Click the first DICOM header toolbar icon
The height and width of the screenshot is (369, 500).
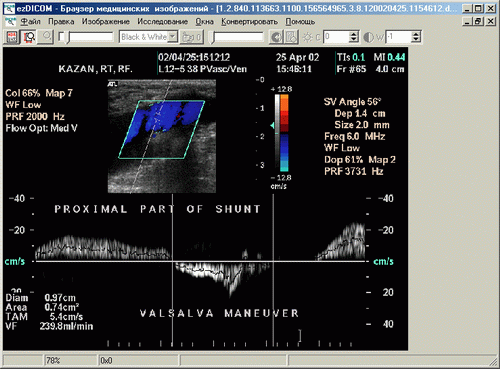click(12, 37)
